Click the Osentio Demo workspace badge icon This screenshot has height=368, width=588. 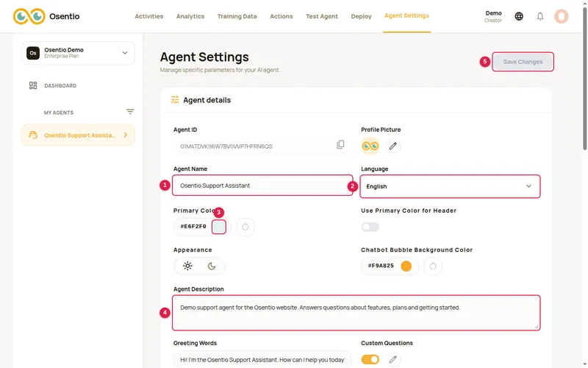coord(33,53)
